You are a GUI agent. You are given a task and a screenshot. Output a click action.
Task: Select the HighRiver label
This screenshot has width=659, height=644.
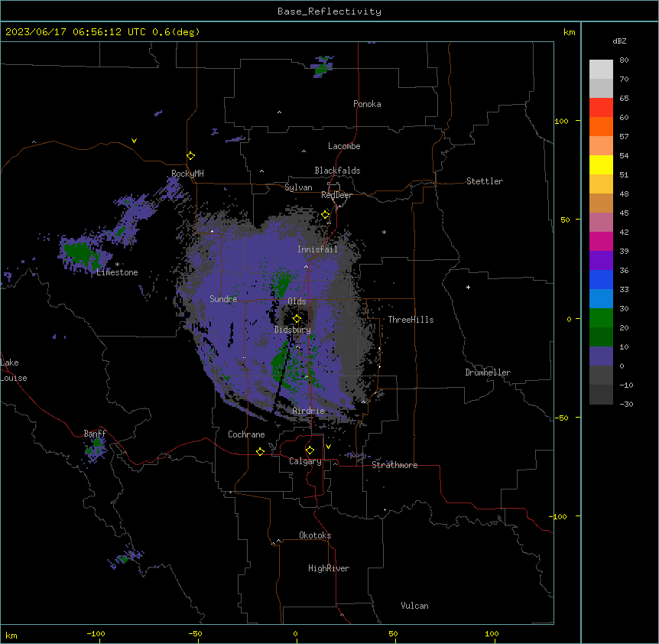[329, 568]
